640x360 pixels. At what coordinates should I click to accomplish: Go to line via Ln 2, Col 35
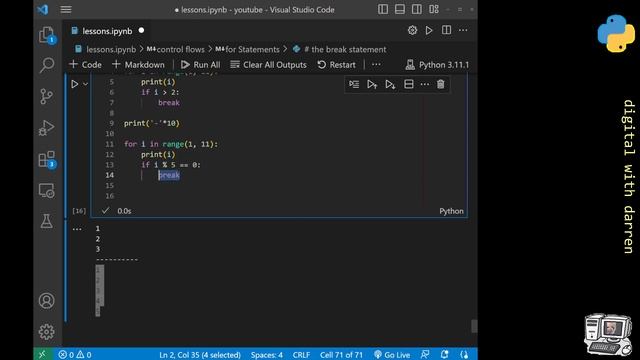point(200,355)
